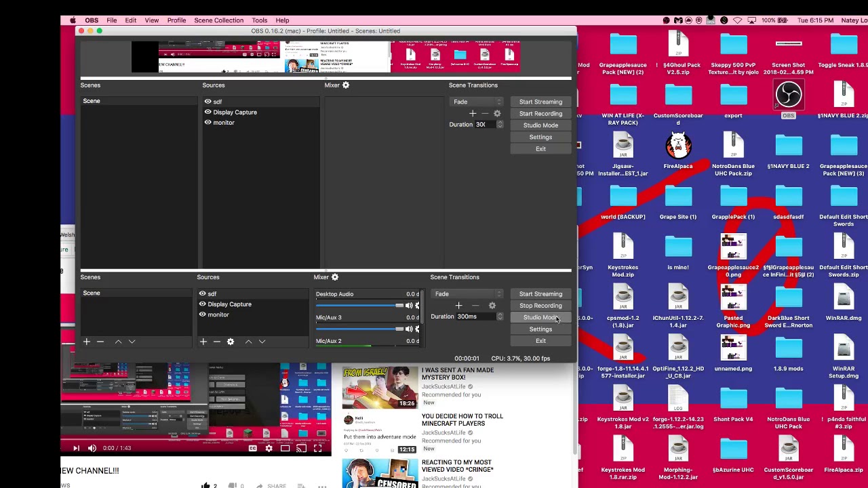Toggle Display Capture eye in the preview's Sources
Screen dimensions: 868x488
pos(208,112)
